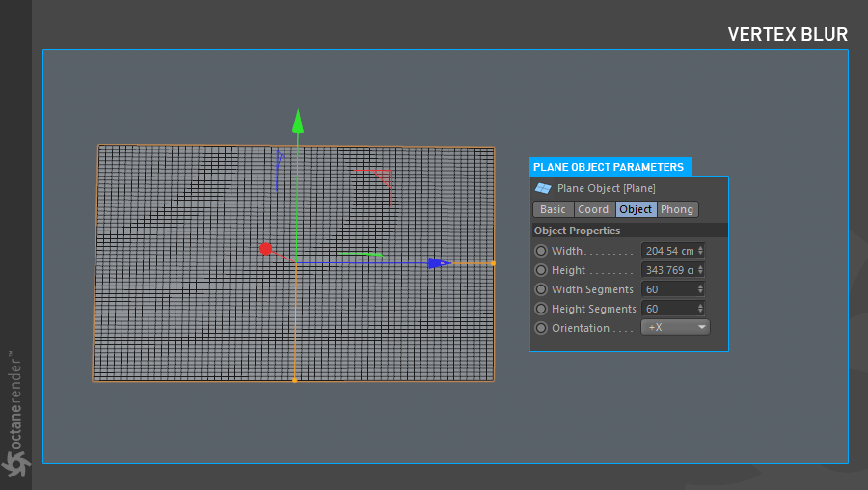The image size is (868, 490).
Task: Click the blue Z axis arrow handle
Action: [439, 263]
